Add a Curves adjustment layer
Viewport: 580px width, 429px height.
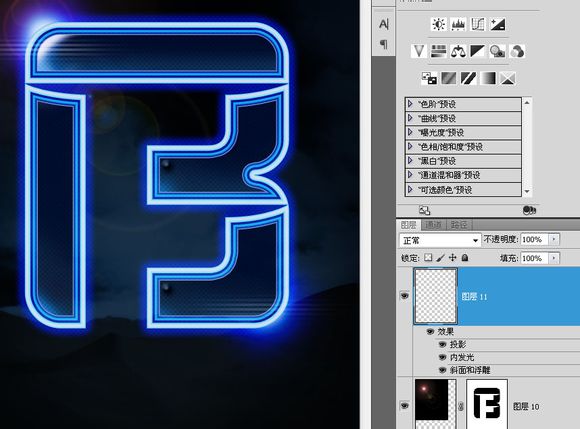[478, 24]
